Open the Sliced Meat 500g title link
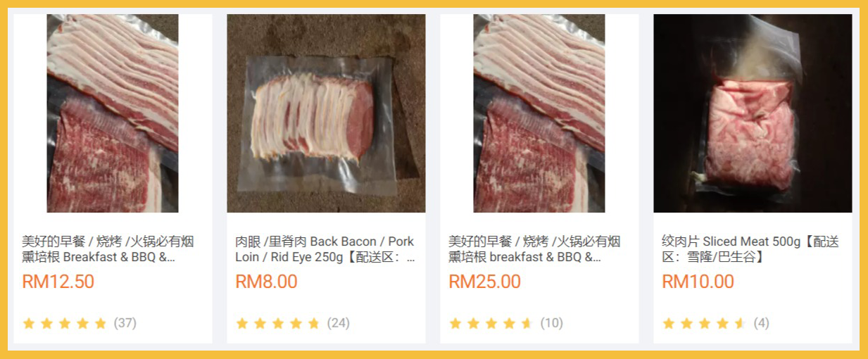 [x=750, y=249]
